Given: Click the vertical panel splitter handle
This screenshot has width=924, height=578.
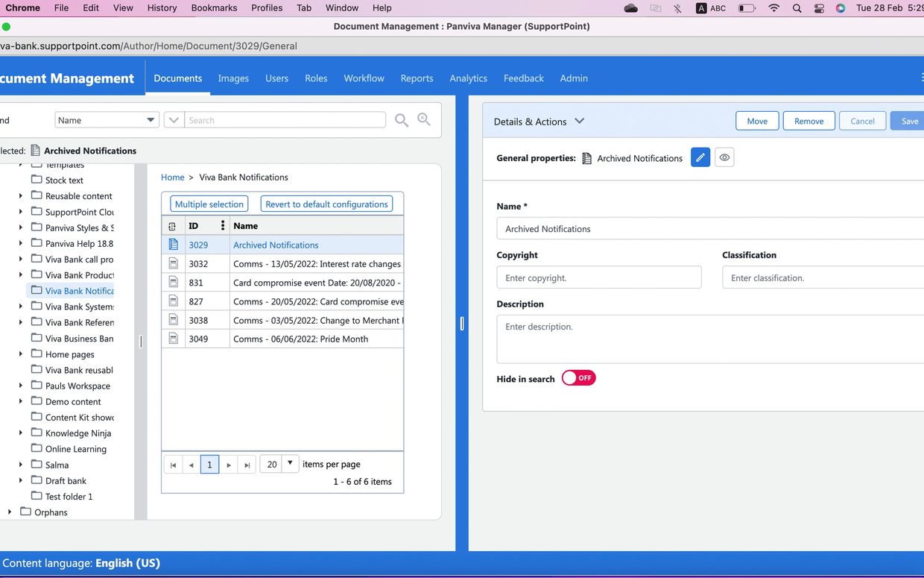Looking at the screenshot, I should (462, 324).
